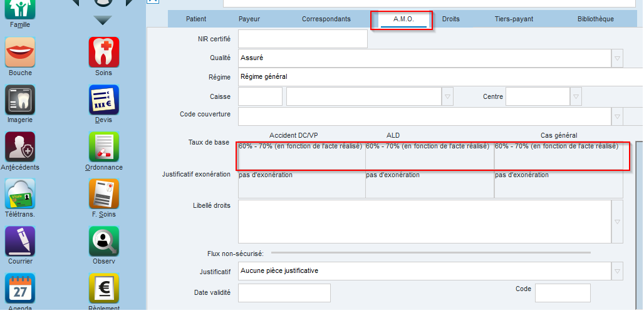Click the Code input field
Viewport: 644px width, 313px height.
(563, 293)
